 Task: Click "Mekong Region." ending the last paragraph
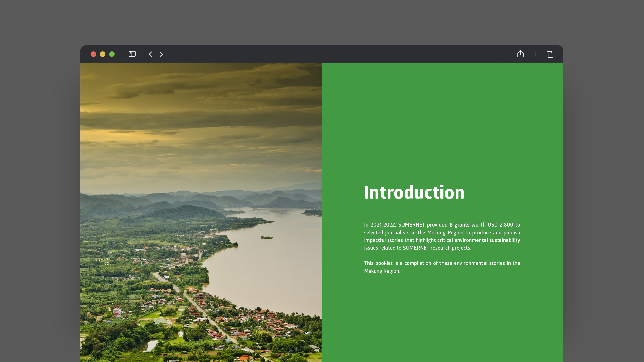[x=382, y=271]
